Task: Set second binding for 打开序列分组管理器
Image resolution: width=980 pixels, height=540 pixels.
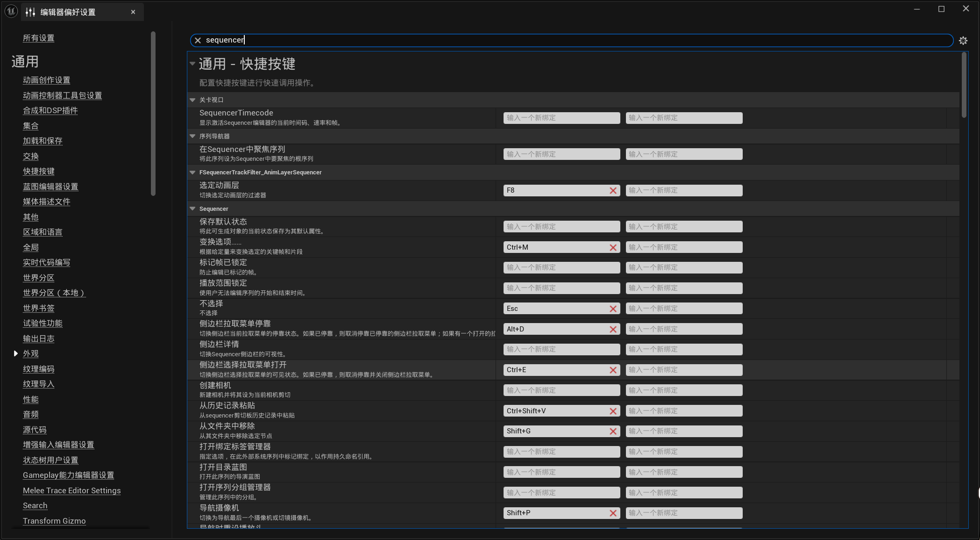Action: click(x=684, y=493)
